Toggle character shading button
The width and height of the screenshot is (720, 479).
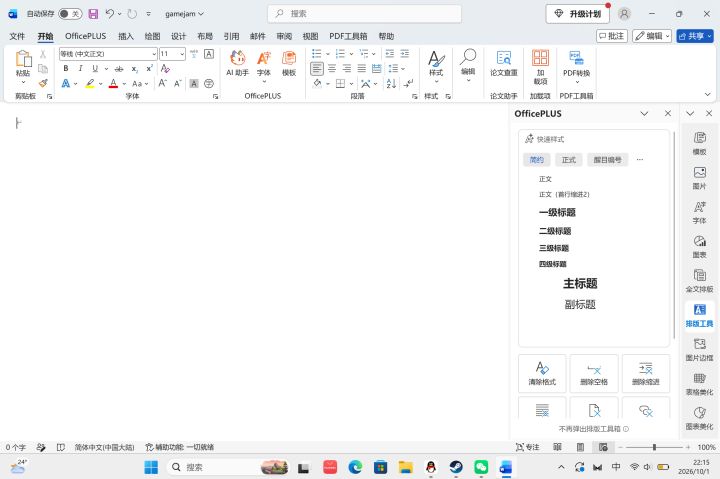194,84
